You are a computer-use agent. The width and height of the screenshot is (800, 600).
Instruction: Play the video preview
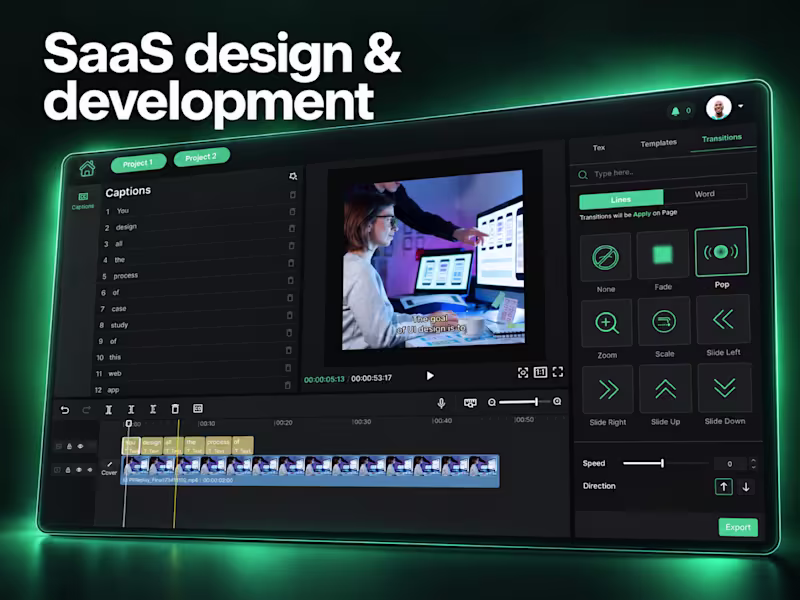pos(430,376)
